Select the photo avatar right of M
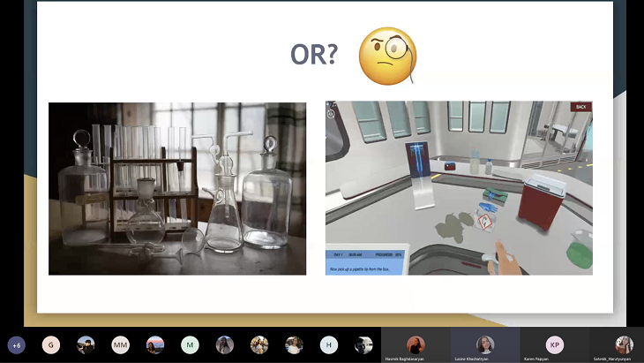This screenshot has height=363, width=644. [225, 345]
